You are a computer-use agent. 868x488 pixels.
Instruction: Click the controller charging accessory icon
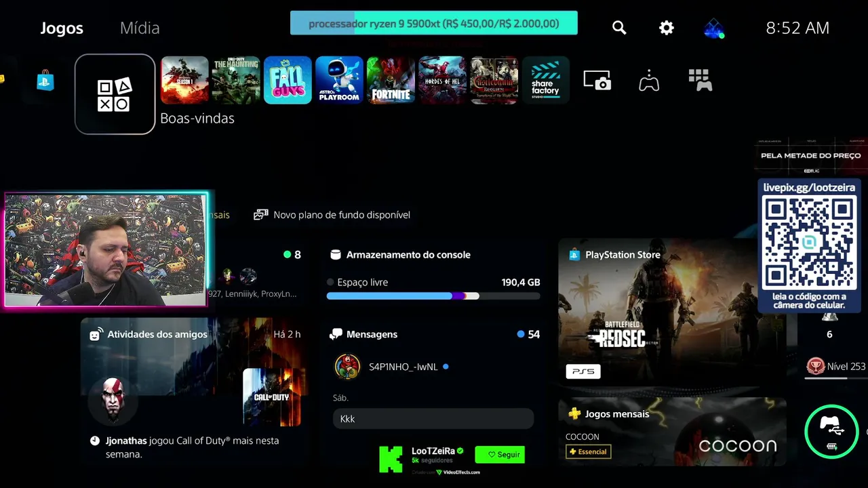pos(832,432)
